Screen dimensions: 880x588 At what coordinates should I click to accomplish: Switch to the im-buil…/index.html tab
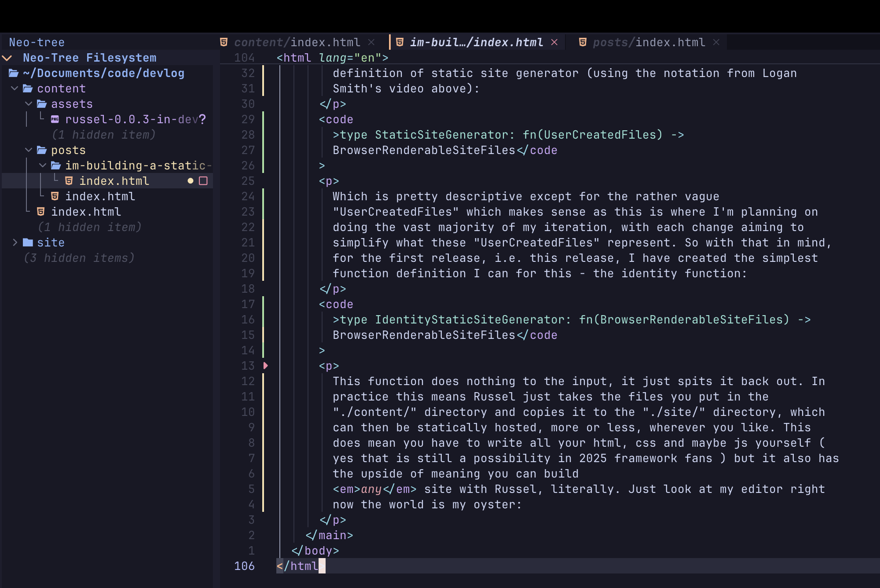pyautogui.click(x=477, y=42)
